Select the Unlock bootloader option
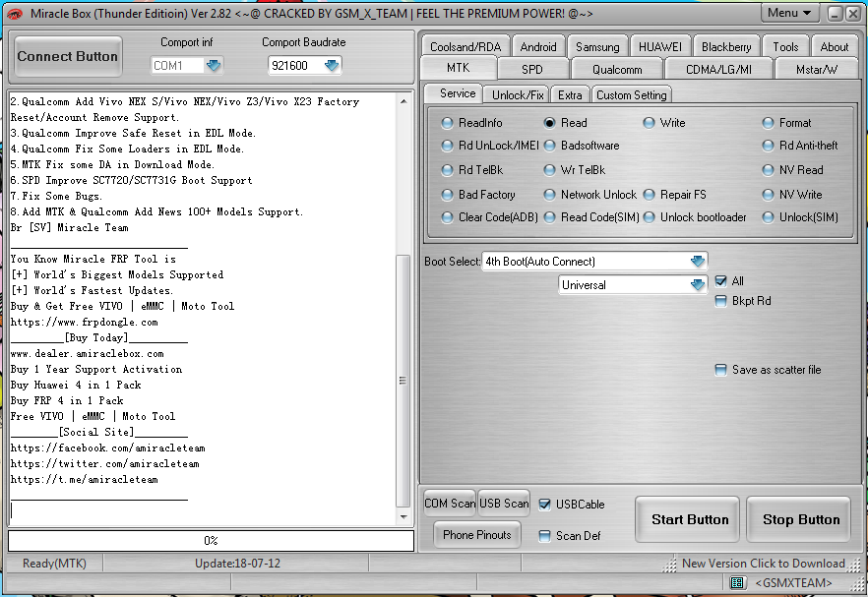This screenshot has height=597, width=868. [649, 217]
